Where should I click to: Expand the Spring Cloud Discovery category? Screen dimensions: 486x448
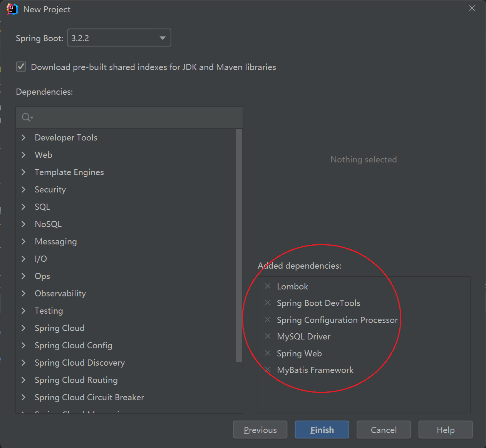[x=23, y=363]
